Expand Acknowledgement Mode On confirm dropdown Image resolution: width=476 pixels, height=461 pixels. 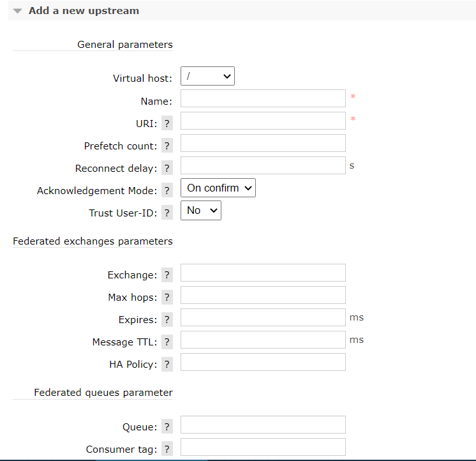tap(218, 188)
